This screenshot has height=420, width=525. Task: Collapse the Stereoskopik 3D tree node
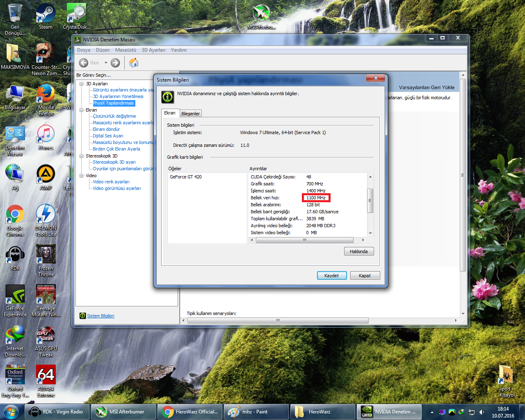point(82,156)
